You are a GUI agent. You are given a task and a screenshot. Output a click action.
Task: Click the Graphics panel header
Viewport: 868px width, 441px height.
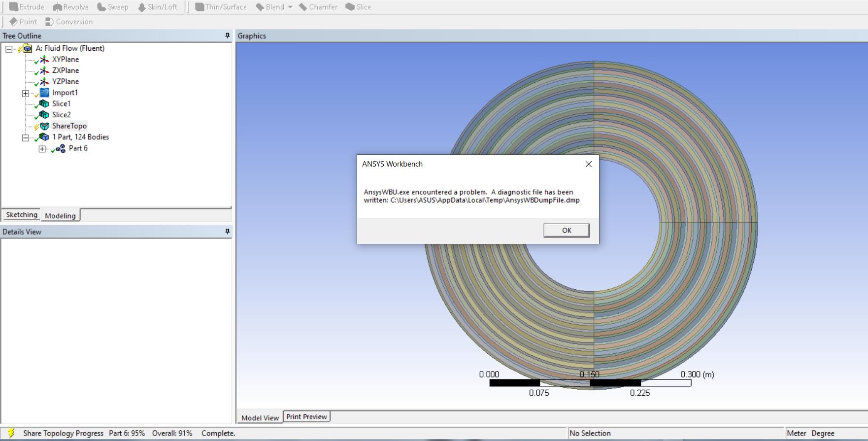point(552,35)
